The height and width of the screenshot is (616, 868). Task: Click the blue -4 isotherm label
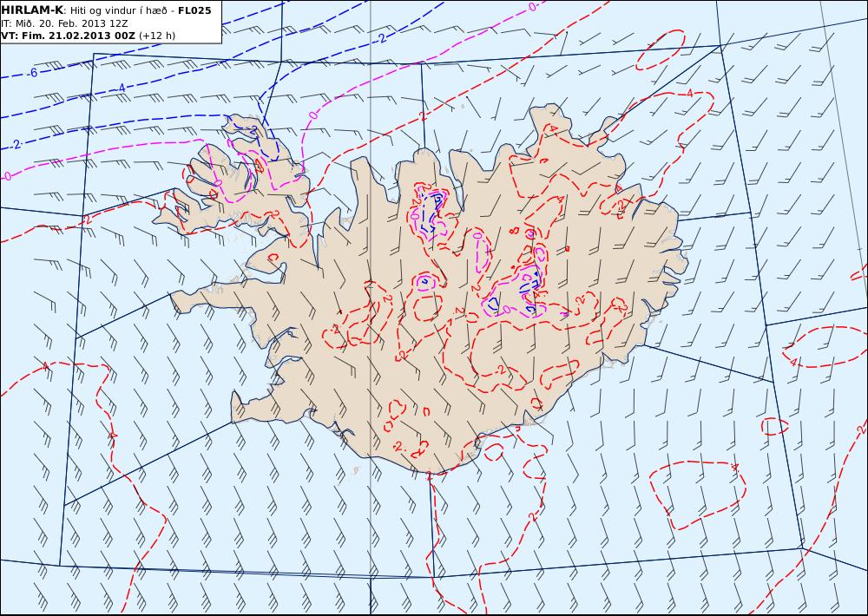click(121, 88)
